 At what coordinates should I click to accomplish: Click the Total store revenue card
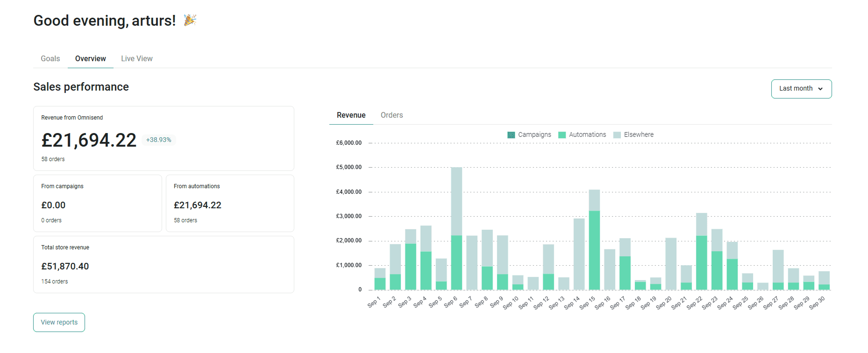coord(164,264)
